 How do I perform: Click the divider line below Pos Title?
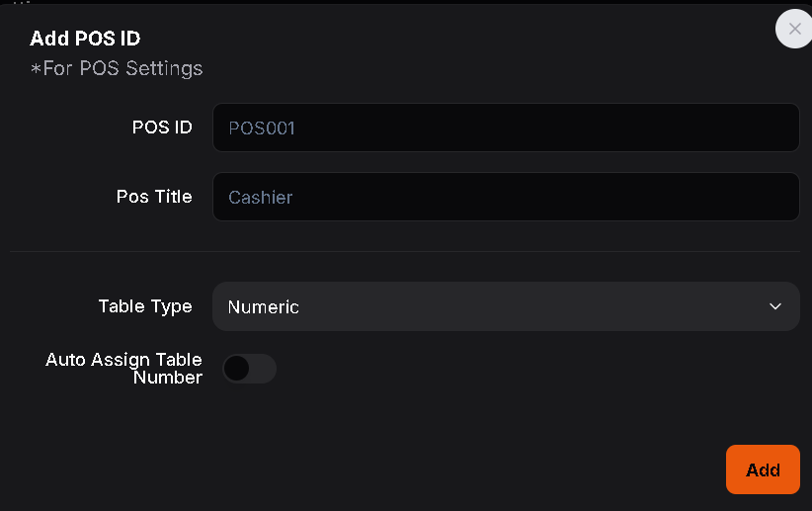click(405, 251)
